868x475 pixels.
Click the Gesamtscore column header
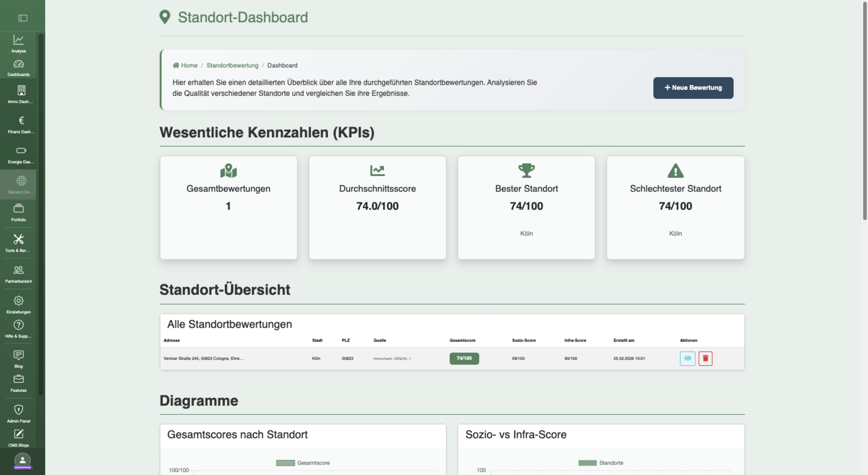tap(463, 340)
